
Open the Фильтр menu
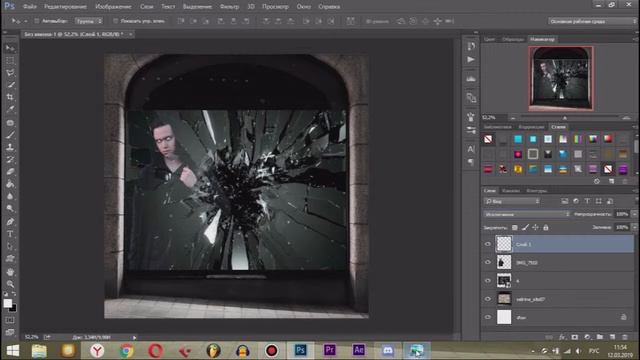coord(229,7)
